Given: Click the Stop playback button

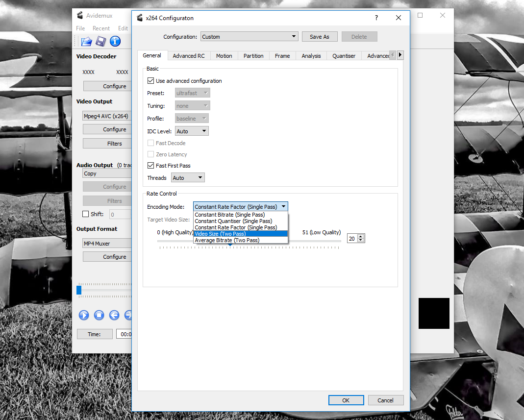Looking at the screenshot, I should 99,315.
